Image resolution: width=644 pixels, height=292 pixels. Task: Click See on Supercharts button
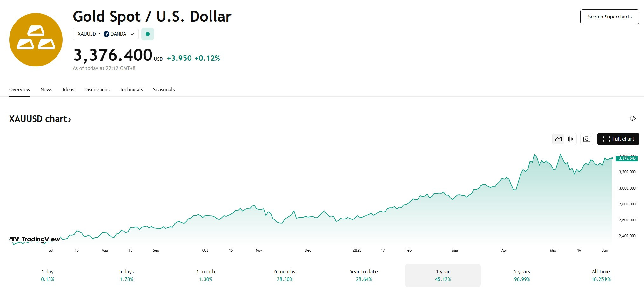pos(610,17)
